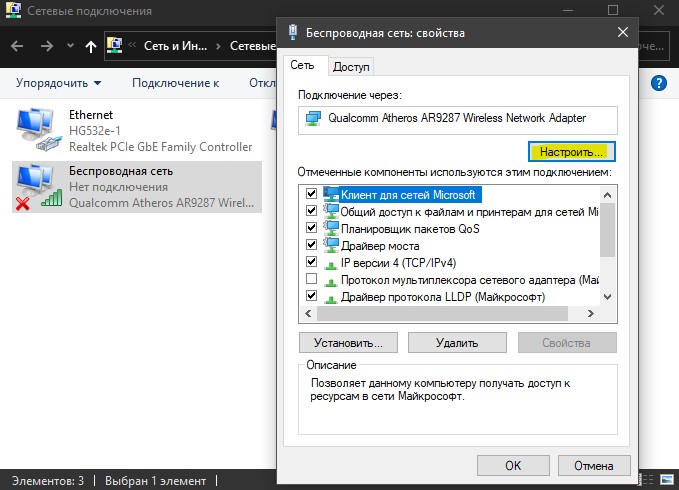The height and width of the screenshot is (490, 679).
Task: Select the Планировщик пакетов QoS list item
Action: 410,229
